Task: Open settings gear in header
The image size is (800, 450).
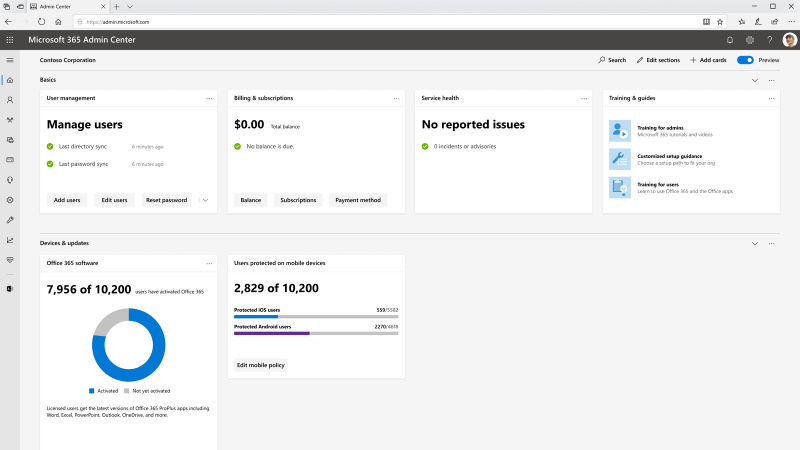Action: click(x=749, y=40)
